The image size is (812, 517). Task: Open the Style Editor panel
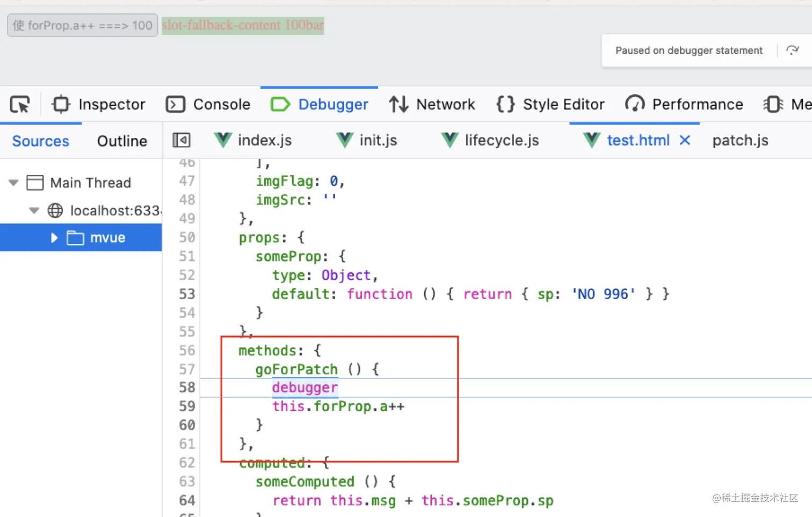(x=550, y=104)
